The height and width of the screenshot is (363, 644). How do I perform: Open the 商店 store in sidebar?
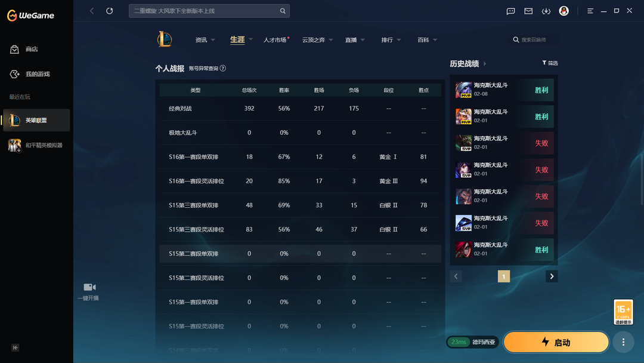tap(31, 50)
